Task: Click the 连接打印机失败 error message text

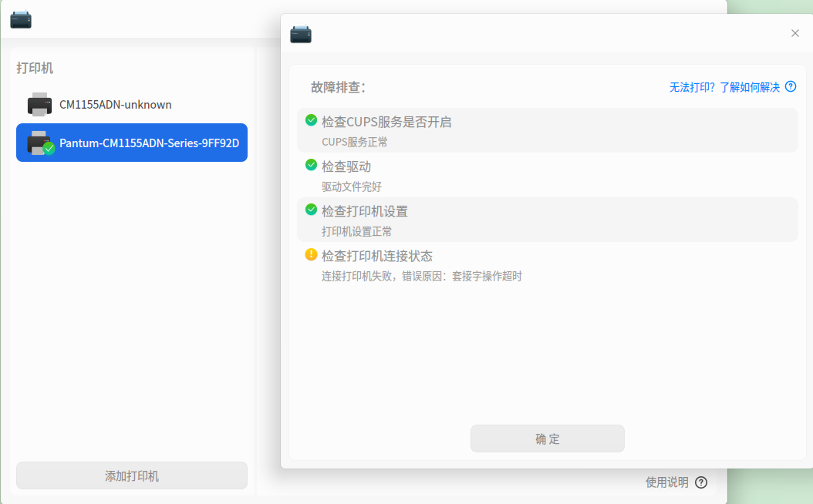Action: click(x=421, y=276)
